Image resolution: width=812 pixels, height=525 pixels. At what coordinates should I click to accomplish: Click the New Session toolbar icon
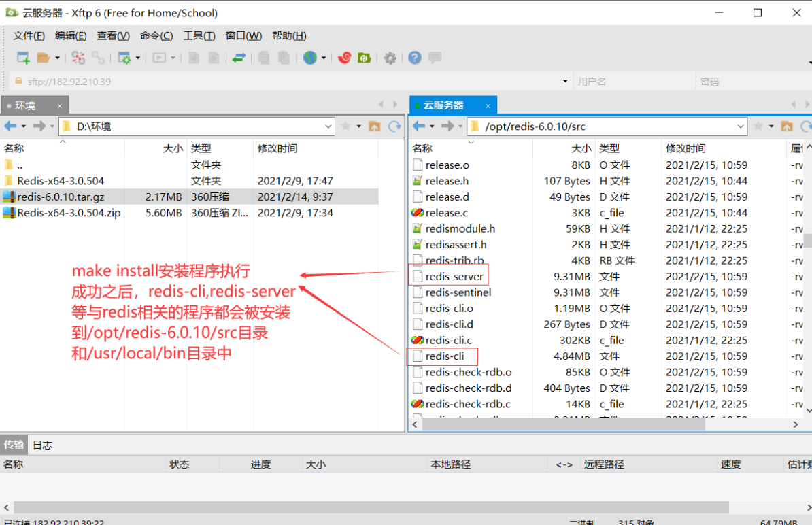tap(23, 58)
